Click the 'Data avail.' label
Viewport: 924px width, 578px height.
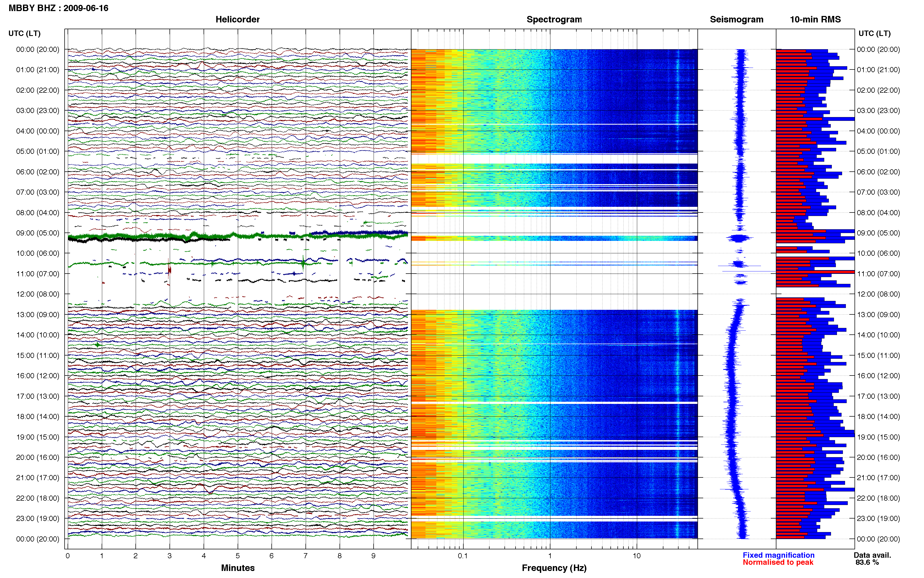click(x=872, y=555)
